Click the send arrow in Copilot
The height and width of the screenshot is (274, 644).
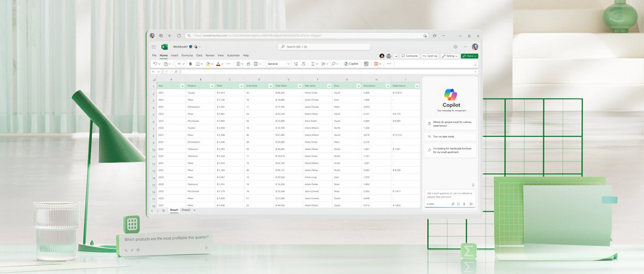click(x=471, y=204)
